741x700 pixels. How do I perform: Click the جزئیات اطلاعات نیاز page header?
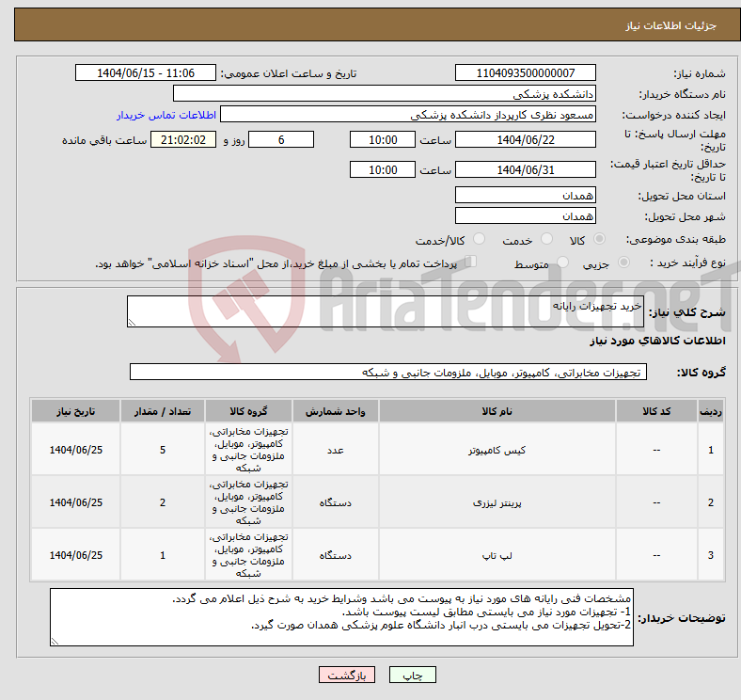[x=376, y=24]
